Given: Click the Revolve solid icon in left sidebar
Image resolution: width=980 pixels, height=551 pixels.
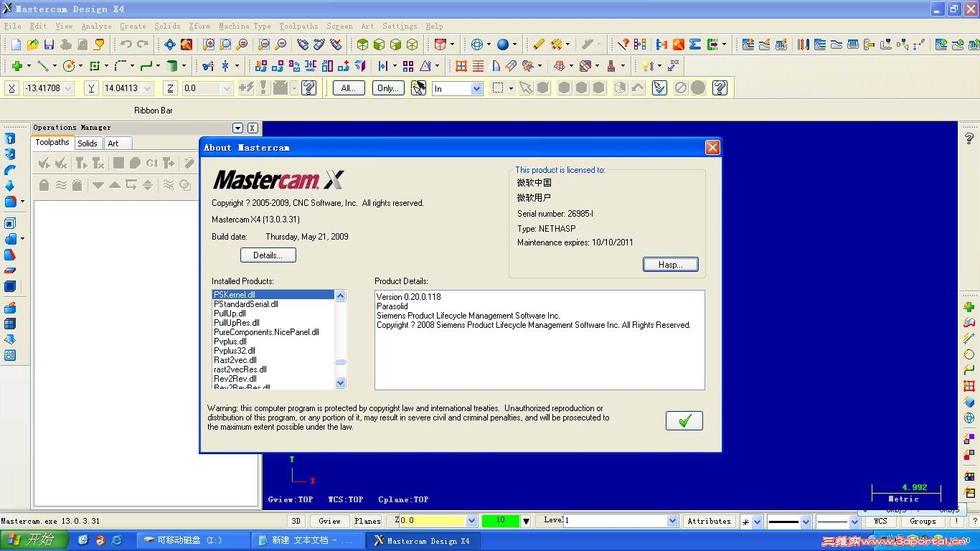Looking at the screenshot, I should (x=10, y=154).
